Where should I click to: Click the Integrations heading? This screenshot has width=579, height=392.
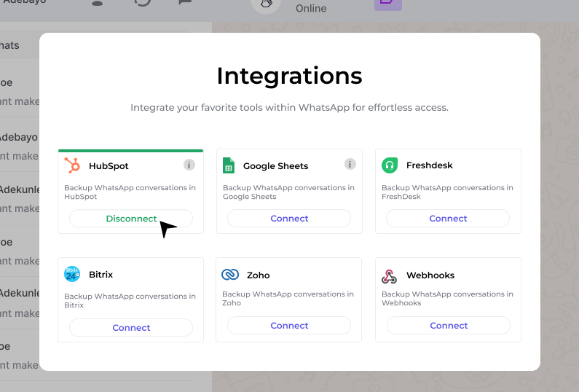click(290, 76)
